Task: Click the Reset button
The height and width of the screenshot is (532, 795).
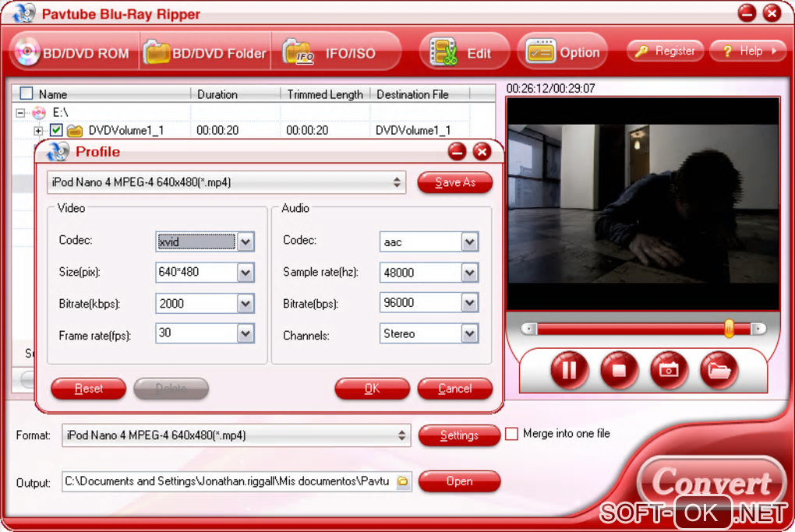Action: (x=88, y=389)
